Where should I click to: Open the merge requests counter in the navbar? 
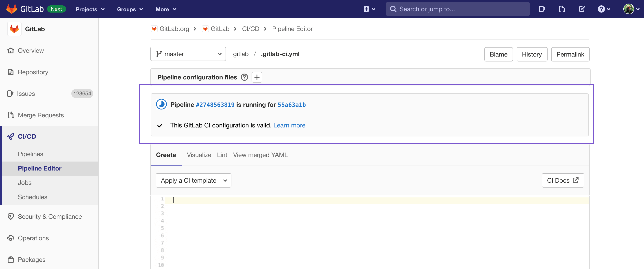click(x=562, y=9)
